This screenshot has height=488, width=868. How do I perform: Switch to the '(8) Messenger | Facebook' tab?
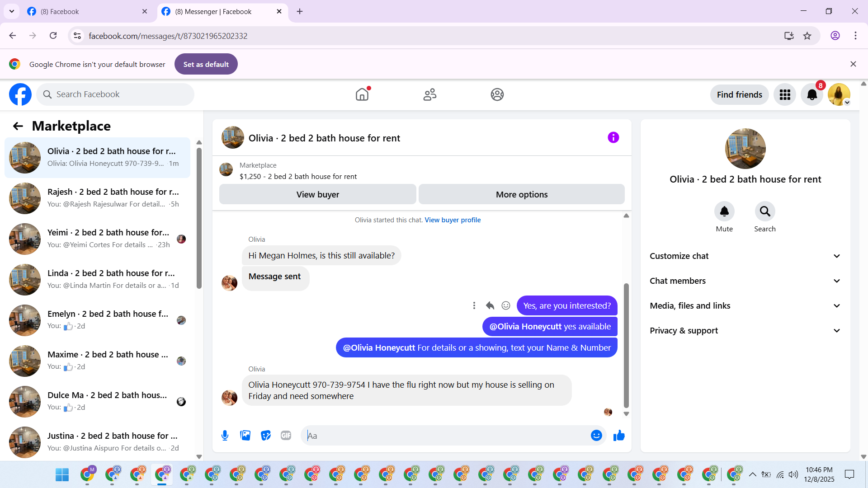(222, 11)
